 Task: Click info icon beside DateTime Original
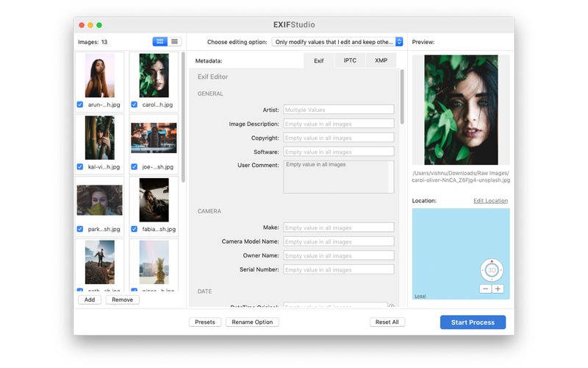(x=391, y=306)
